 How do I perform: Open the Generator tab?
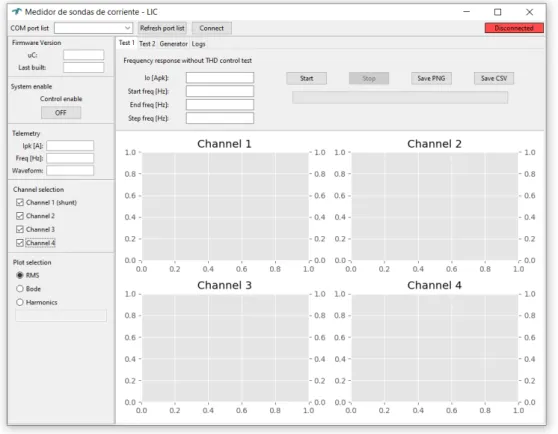click(173, 44)
